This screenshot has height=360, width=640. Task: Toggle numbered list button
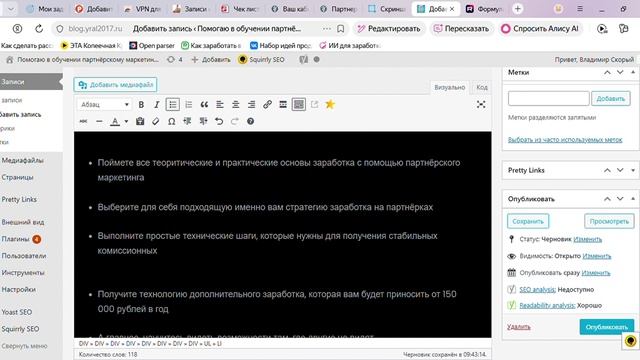pyautogui.click(x=189, y=104)
